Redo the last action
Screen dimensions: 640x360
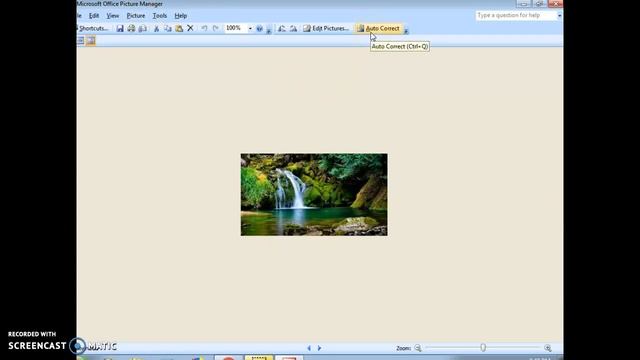[x=216, y=29]
